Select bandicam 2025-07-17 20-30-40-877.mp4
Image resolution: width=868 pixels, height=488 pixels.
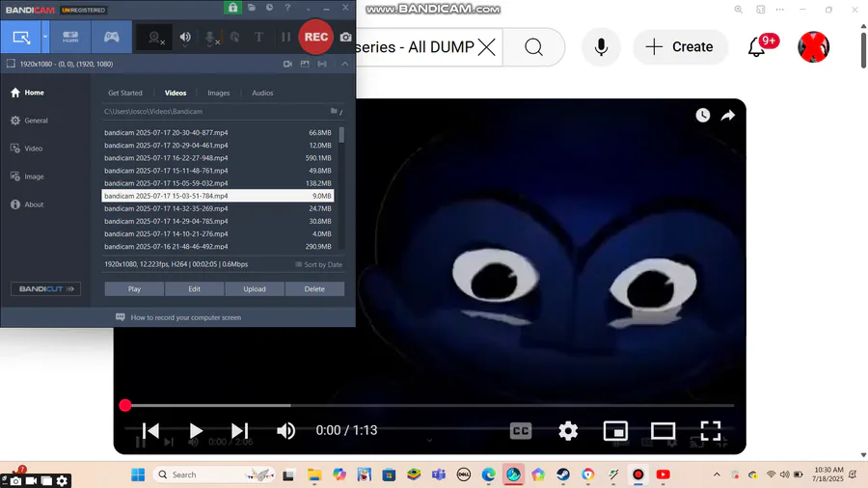(x=218, y=133)
